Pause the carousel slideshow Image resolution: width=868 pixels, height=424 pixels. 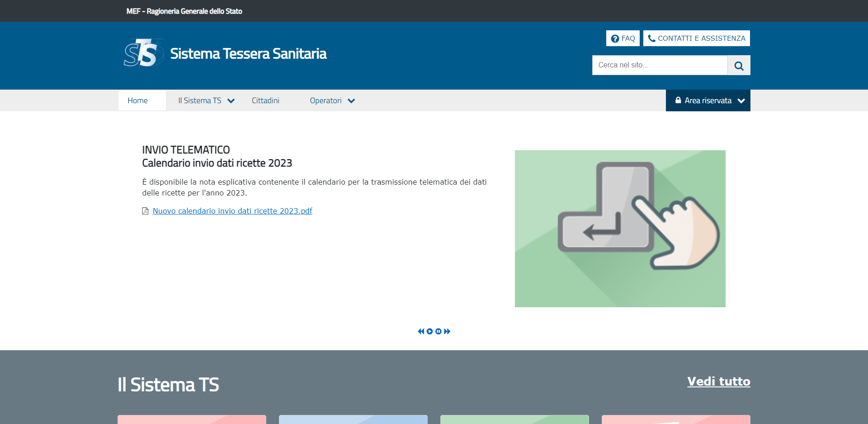tap(438, 331)
